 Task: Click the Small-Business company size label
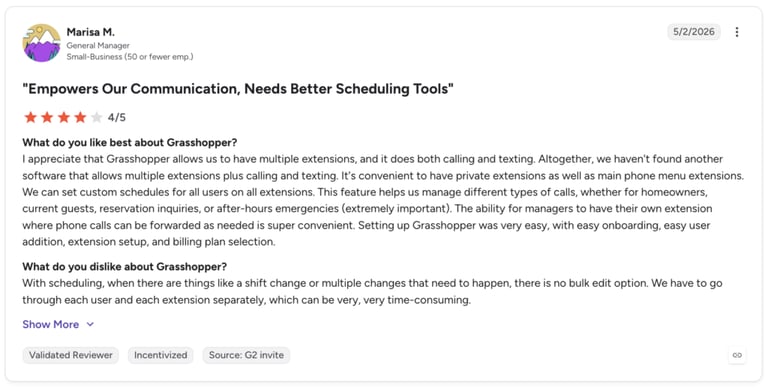130,57
